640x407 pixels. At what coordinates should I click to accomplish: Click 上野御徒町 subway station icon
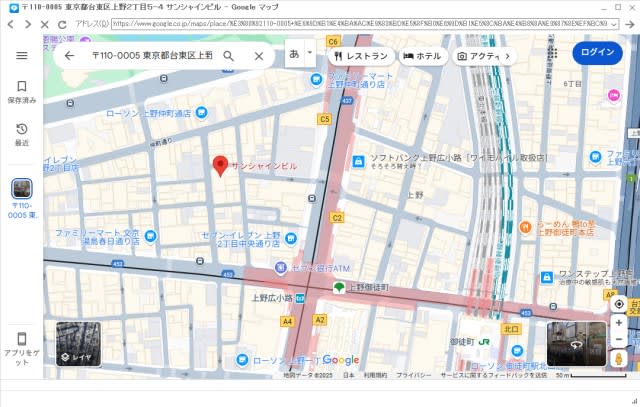tap(339, 287)
